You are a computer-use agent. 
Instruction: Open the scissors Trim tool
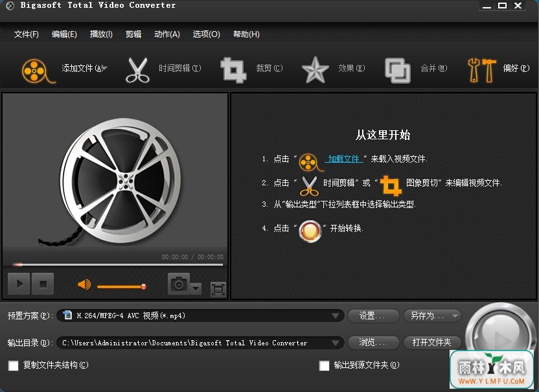(137, 70)
